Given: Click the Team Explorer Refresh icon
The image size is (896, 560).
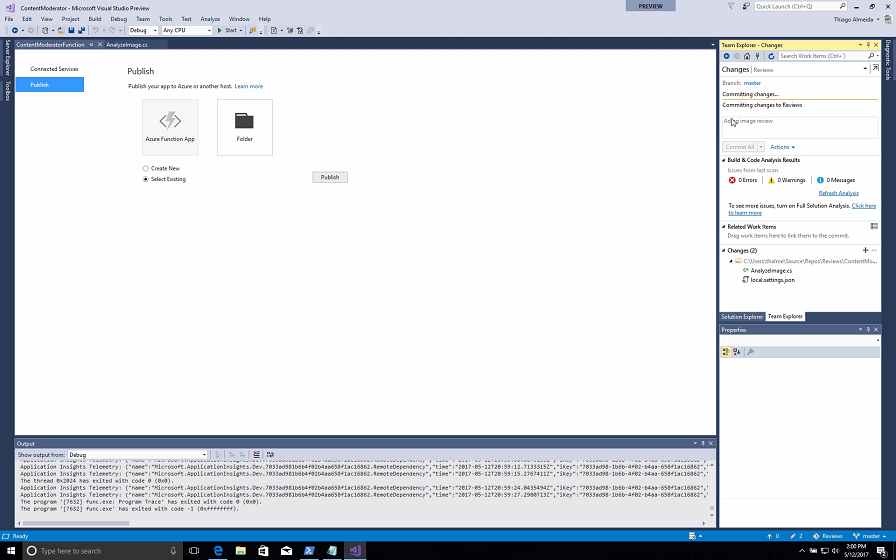Looking at the screenshot, I should (x=771, y=56).
